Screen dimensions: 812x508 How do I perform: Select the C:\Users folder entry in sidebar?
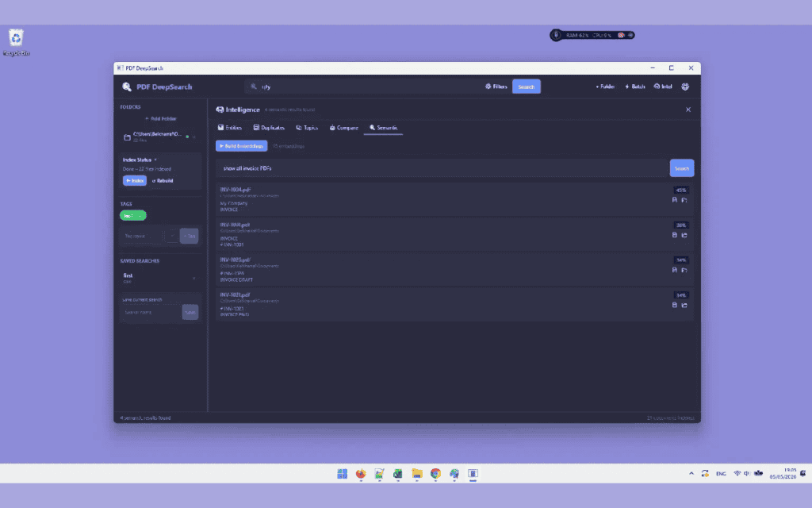click(160, 137)
